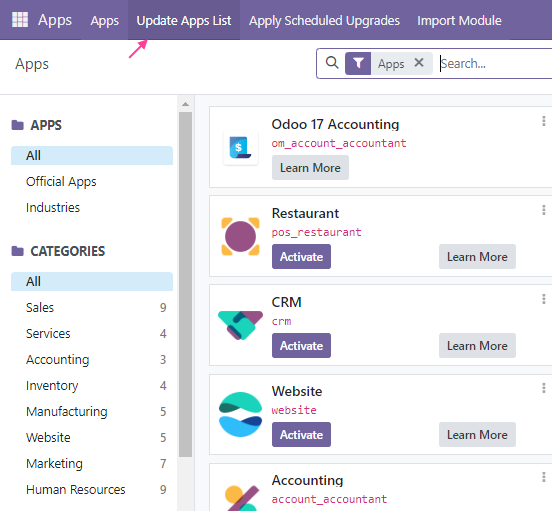Click the search magnifier icon
Image resolution: width=552 pixels, height=511 pixels.
point(332,63)
